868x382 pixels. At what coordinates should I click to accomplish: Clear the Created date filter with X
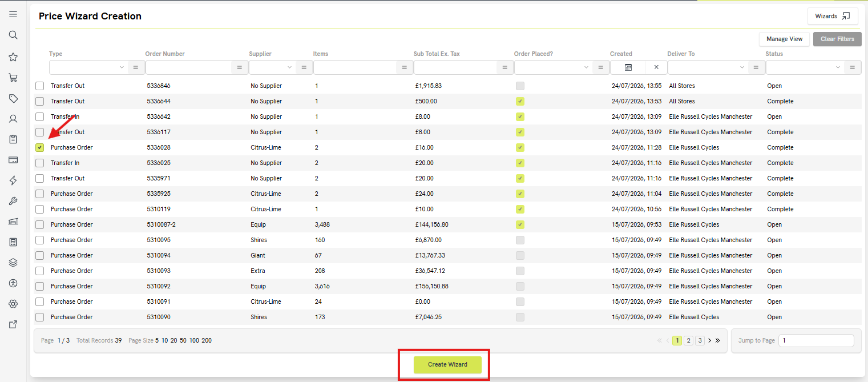[x=656, y=67]
